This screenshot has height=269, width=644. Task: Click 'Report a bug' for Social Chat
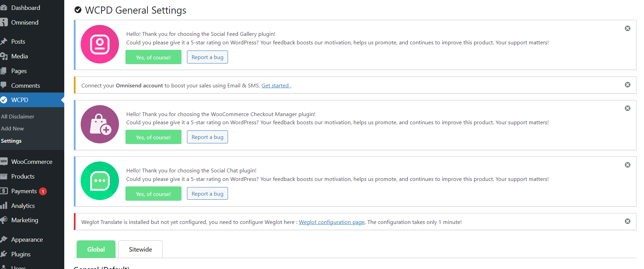tap(207, 194)
